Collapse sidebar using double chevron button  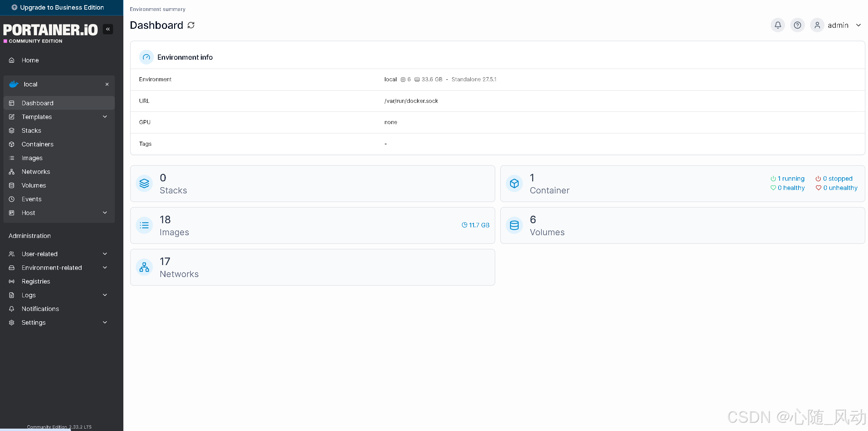(108, 29)
